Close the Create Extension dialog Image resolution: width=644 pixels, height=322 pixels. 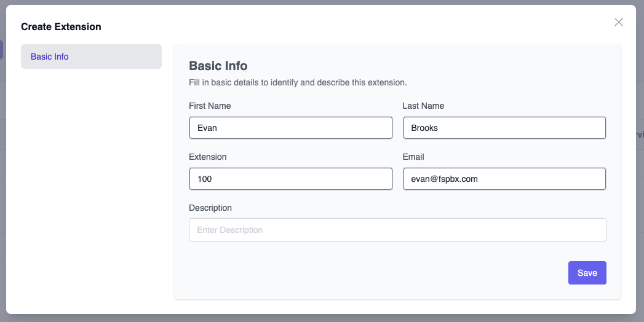[619, 22]
